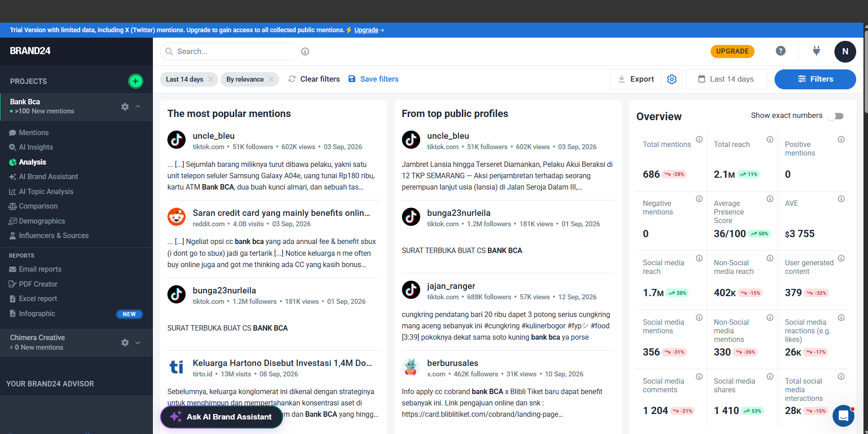
Task: Open export settings gear icon
Action: coord(672,79)
